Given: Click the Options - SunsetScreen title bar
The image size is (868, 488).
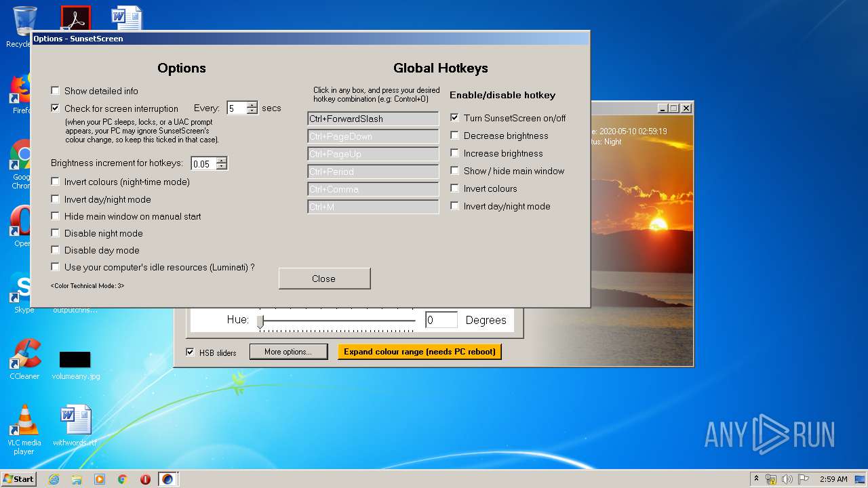Looking at the screenshot, I should (x=311, y=39).
